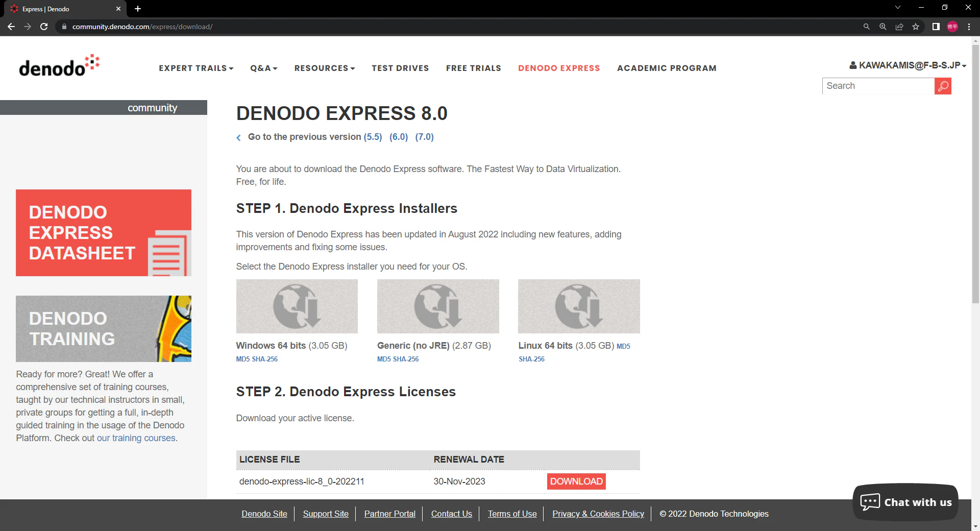Go back to the previous page

click(11, 27)
